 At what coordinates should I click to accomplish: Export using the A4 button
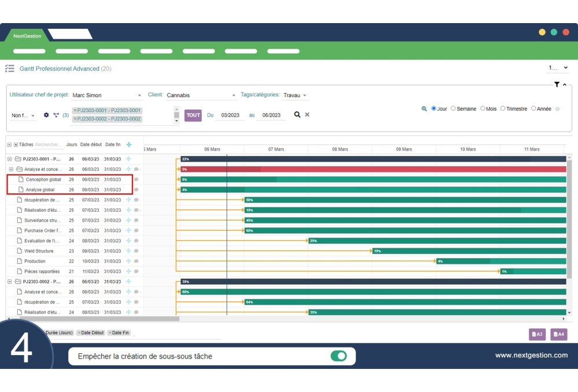[x=558, y=334]
